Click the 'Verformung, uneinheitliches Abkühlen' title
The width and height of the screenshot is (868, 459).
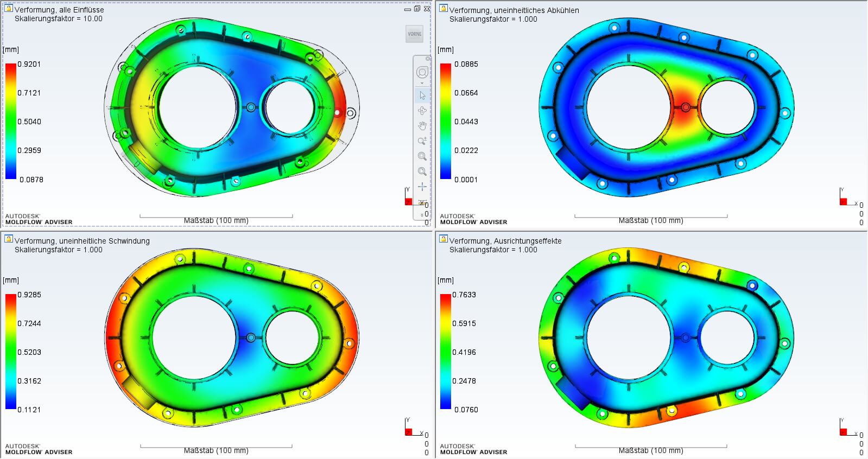(x=514, y=10)
